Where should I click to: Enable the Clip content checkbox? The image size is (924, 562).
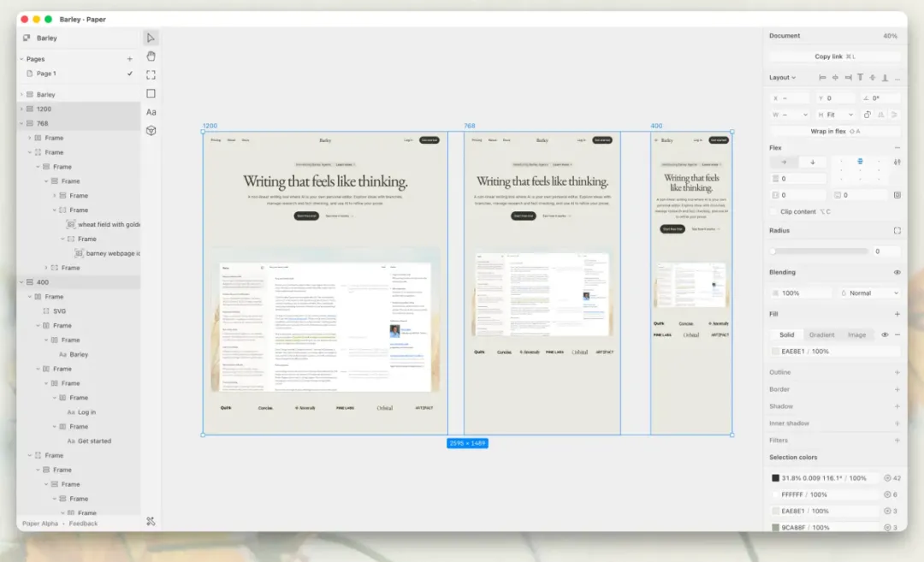tap(774, 211)
